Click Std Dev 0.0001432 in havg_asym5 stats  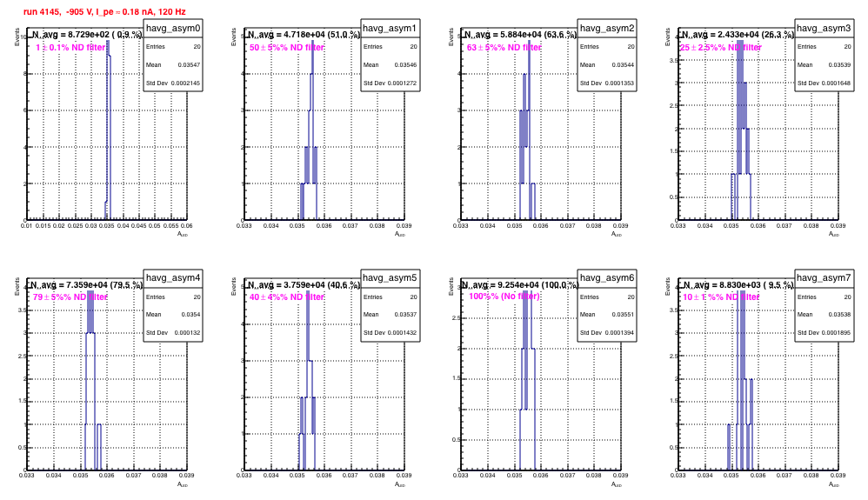tap(390, 333)
